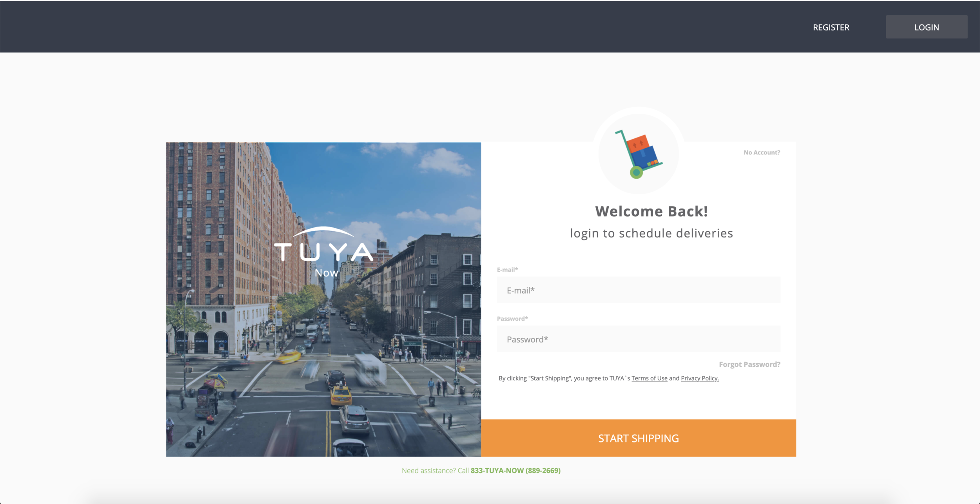Screen dimensions: 980x504
Task: Open the Terms of Use link
Action: coord(649,378)
